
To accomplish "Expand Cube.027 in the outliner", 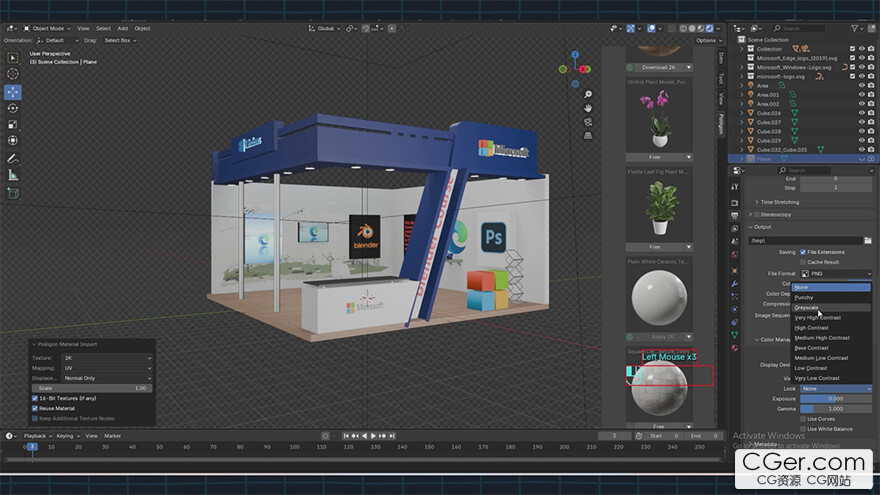I will coord(742,122).
